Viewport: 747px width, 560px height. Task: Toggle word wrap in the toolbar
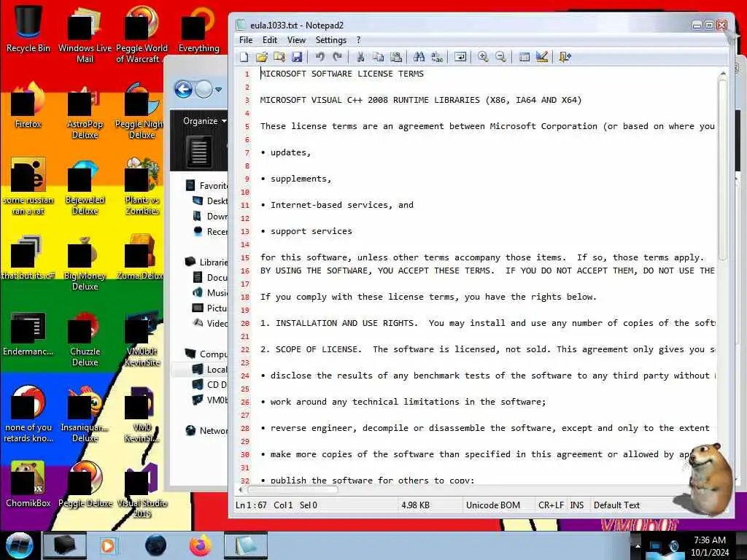coord(460,57)
